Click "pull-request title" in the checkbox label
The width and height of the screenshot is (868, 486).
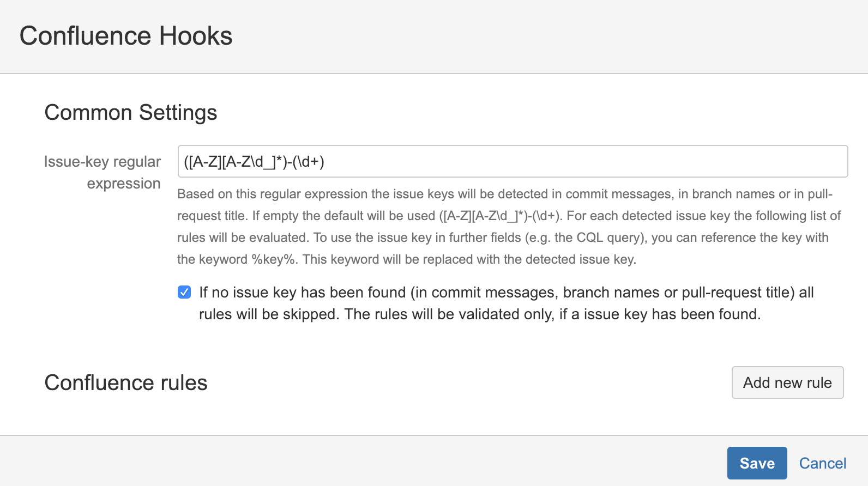(x=738, y=293)
